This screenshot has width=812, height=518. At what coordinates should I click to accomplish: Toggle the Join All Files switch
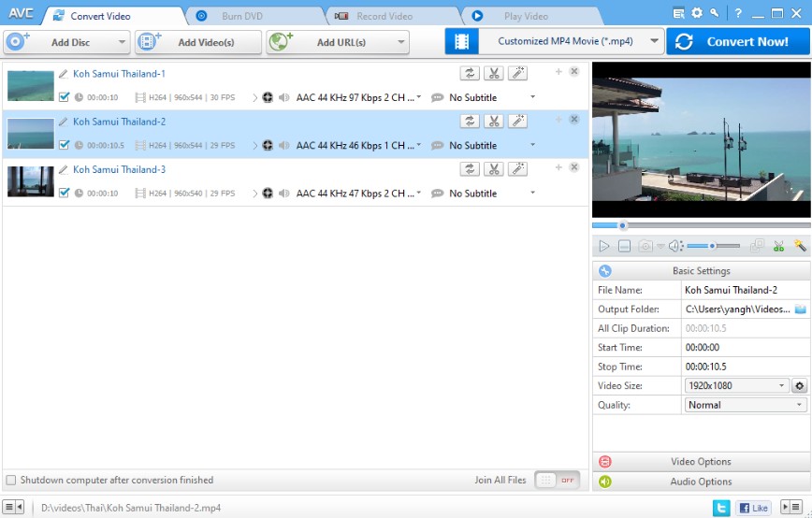(558, 481)
